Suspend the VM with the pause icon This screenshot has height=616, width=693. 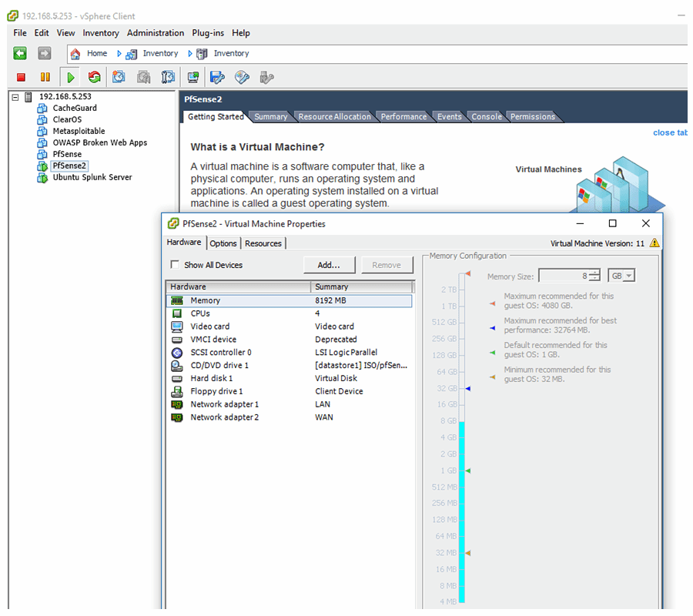pyautogui.click(x=45, y=77)
